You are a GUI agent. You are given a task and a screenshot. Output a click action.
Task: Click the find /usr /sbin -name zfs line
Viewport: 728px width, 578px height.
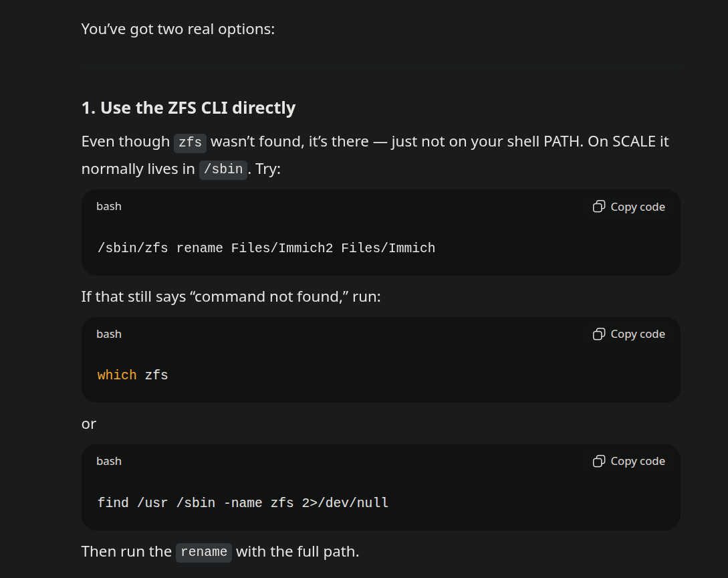click(x=243, y=502)
